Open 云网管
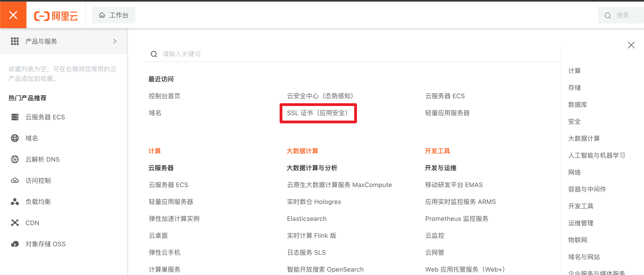This screenshot has width=644, height=275. pyautogui.click(x=434, y=253)
